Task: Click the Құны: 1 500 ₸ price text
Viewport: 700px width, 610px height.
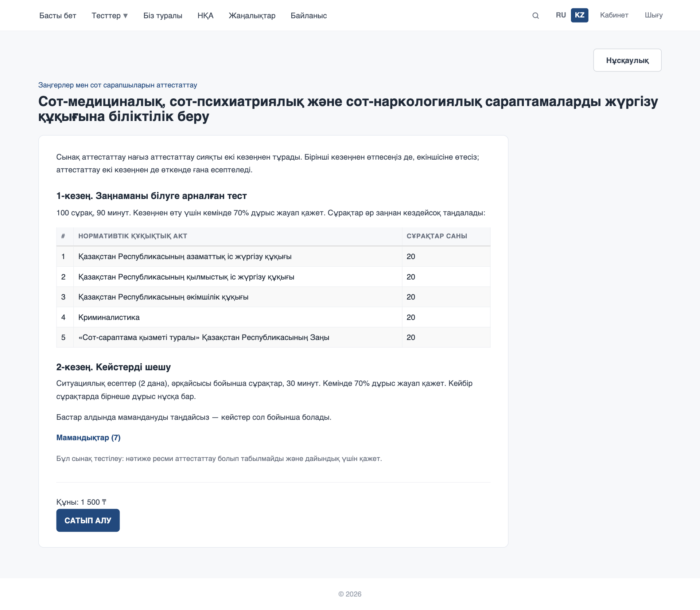Action: 81,502
